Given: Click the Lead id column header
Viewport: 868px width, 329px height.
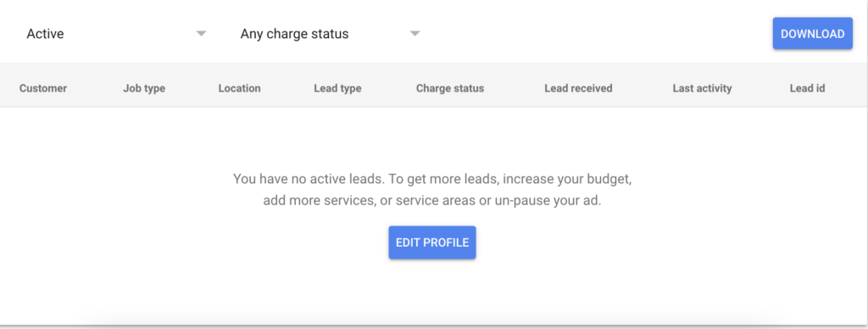Looking at the screenshot, I should 808,88.
